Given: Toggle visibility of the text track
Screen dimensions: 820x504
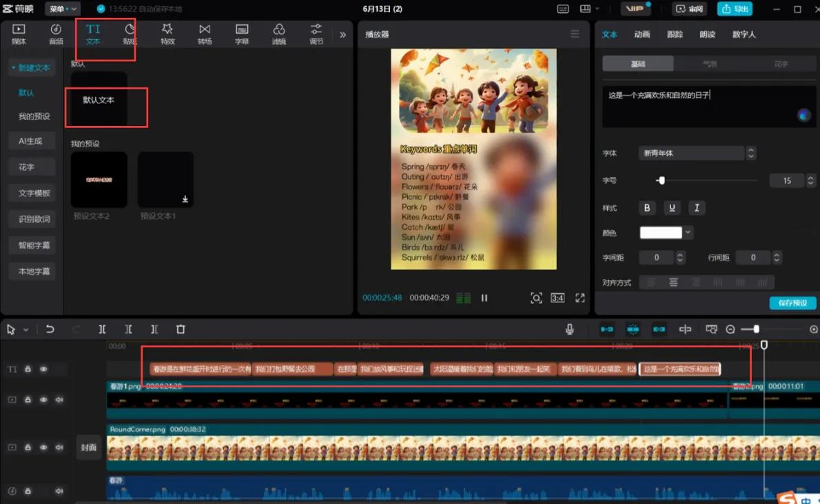Looking at the screenshot, I should click(x=43, y=369).
